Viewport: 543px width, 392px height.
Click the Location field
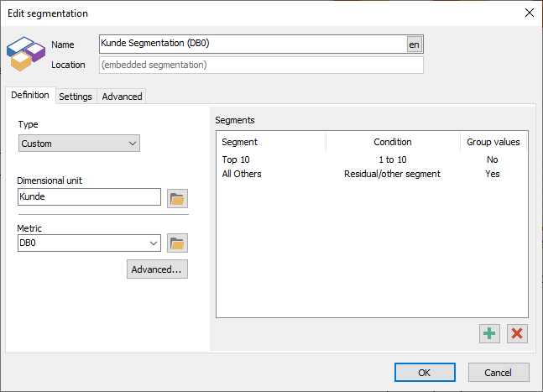[x=261, y=65]
